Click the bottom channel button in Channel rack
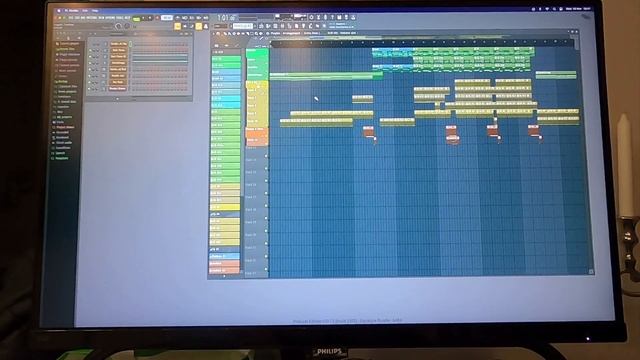The image size is (640, 360). (118, 88)
